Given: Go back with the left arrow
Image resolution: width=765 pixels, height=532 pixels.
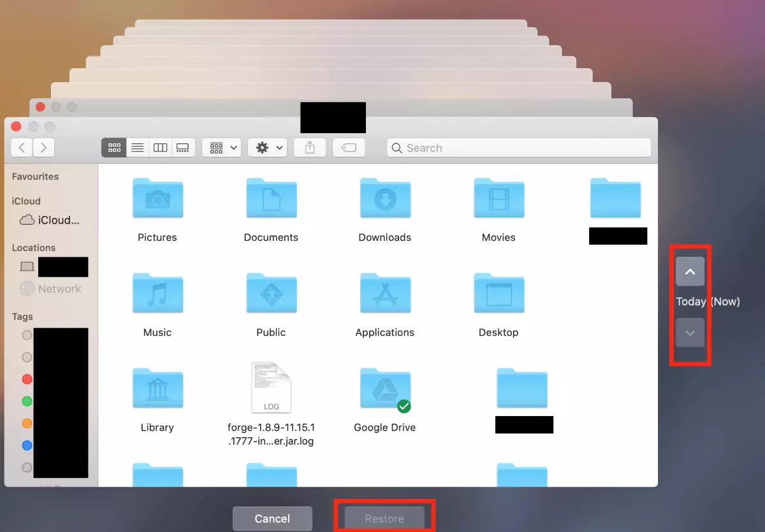Looking at the screenshot, I should click(x=22, y=148).
